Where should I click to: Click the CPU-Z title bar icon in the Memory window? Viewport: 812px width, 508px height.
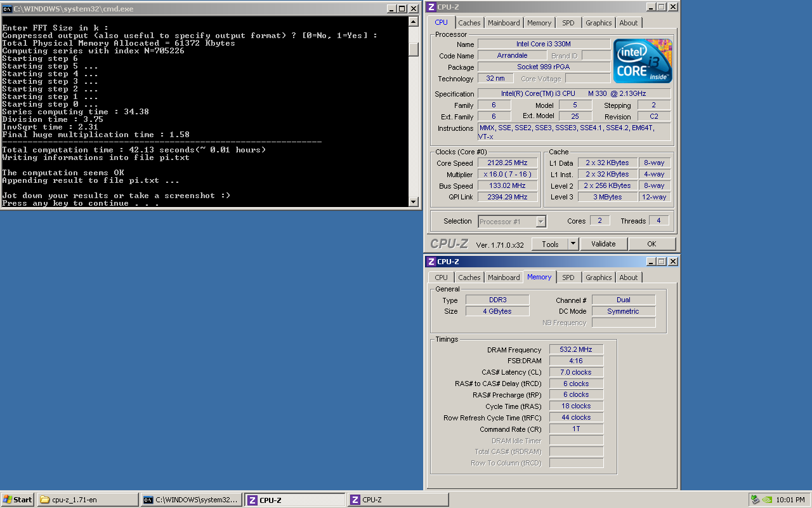click(431, 262)
